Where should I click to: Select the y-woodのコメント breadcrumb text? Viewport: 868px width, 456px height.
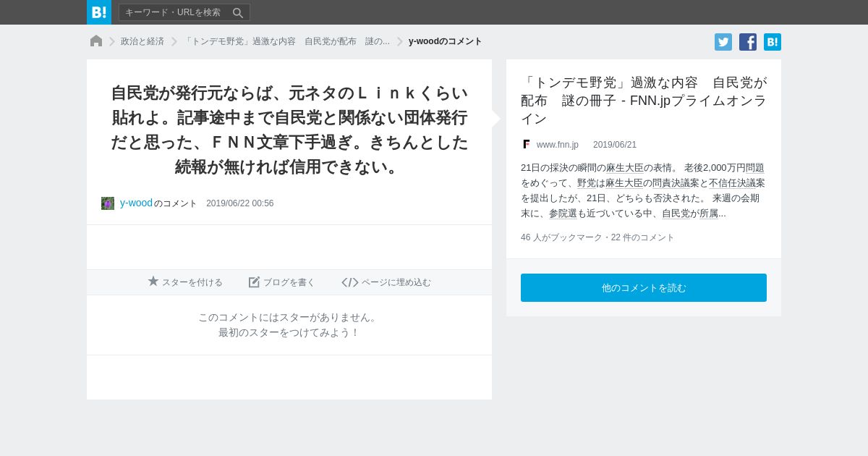coord(446,41)
